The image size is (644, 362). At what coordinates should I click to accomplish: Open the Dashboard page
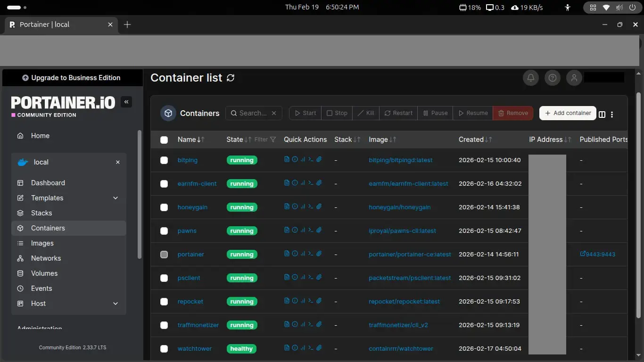click(x=68, y=183)
